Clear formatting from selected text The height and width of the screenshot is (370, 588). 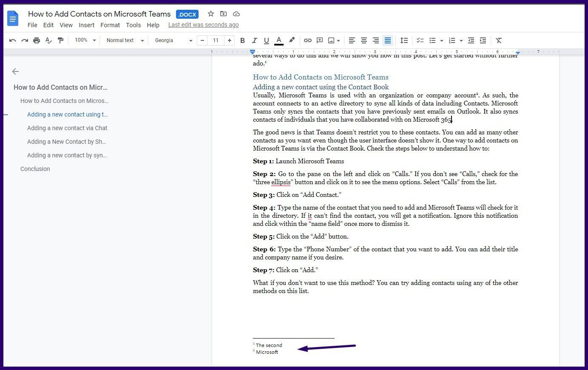click(x=498, y=40)
